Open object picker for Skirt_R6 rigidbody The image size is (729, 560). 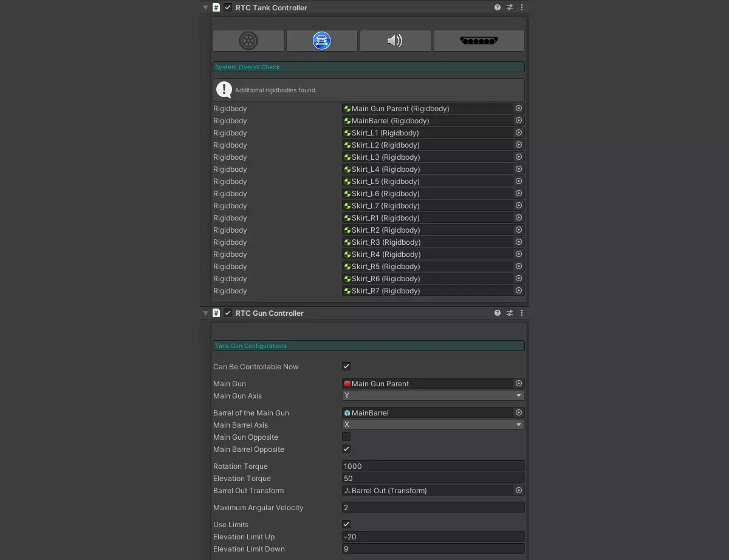pyautogui.click(x=519, y=278)
